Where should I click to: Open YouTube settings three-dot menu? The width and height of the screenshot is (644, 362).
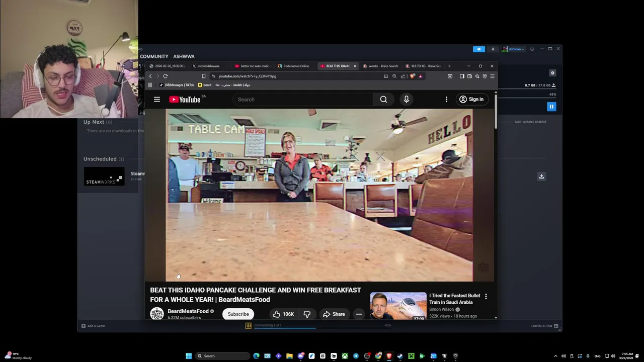[446, 100]
